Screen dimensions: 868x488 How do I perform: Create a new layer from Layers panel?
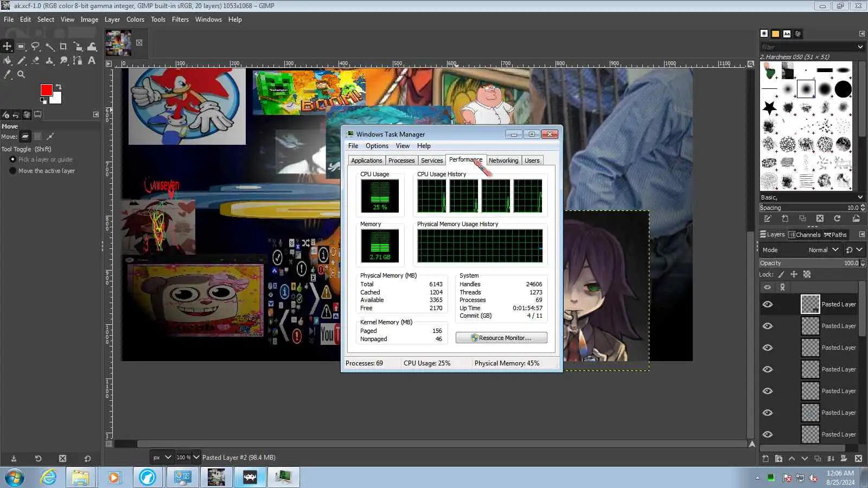(x=765, y=459)
